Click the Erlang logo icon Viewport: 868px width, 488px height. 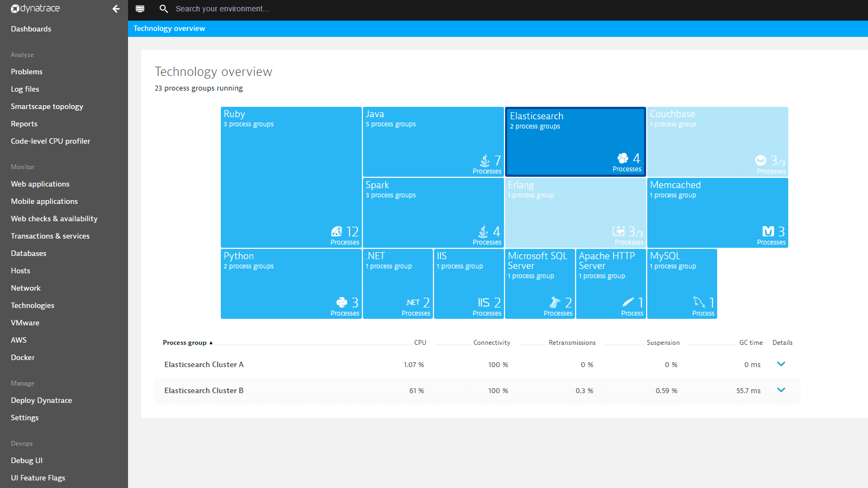(x=618, y=232)
